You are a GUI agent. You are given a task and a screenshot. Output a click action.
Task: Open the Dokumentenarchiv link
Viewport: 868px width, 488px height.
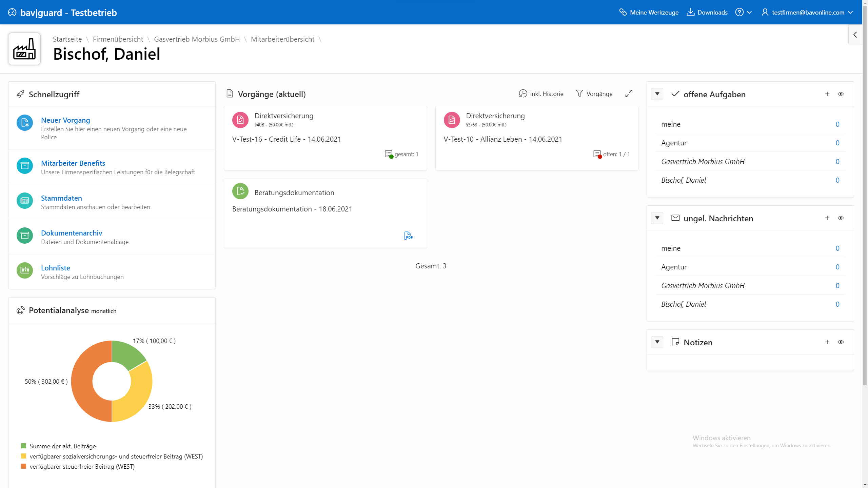point(72,233)
